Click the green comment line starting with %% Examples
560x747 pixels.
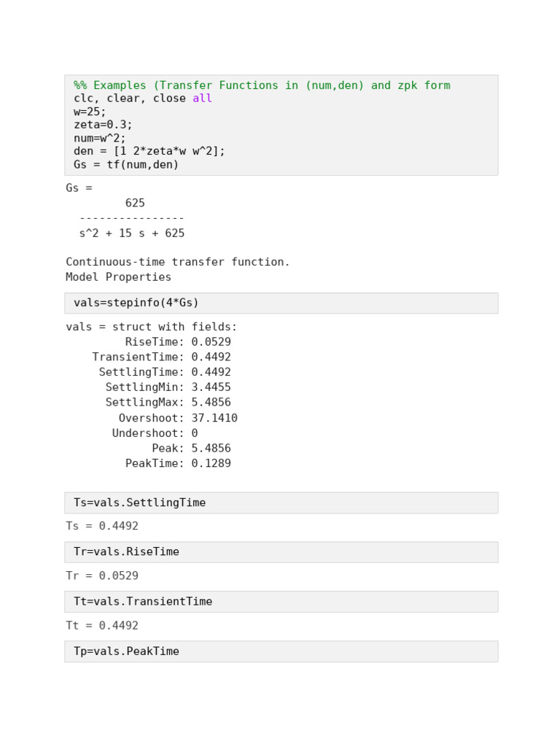click(x=262, y=85)
